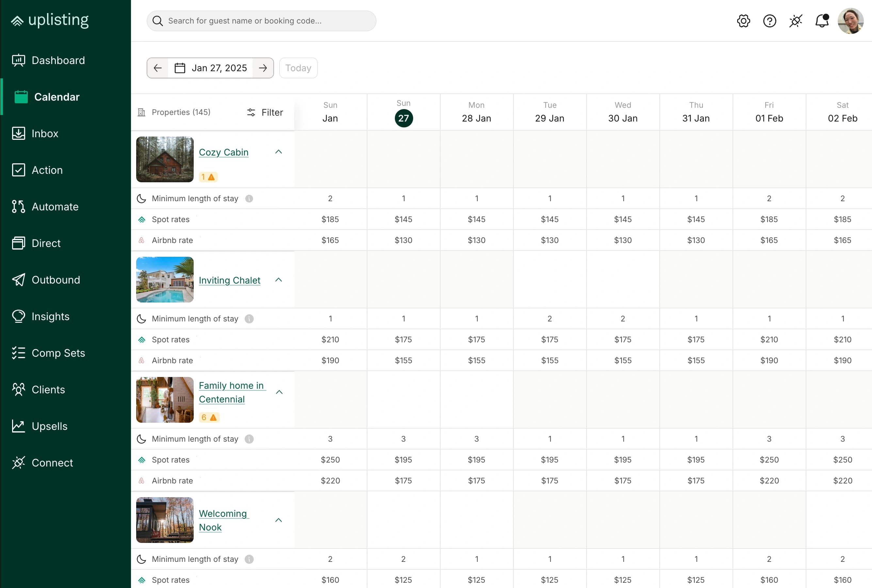The width and height of the screenshot is (872, 588).
Task: Click the warning badge showing 6 alerts
Action: pyautogui.click(x=209, y=417)
